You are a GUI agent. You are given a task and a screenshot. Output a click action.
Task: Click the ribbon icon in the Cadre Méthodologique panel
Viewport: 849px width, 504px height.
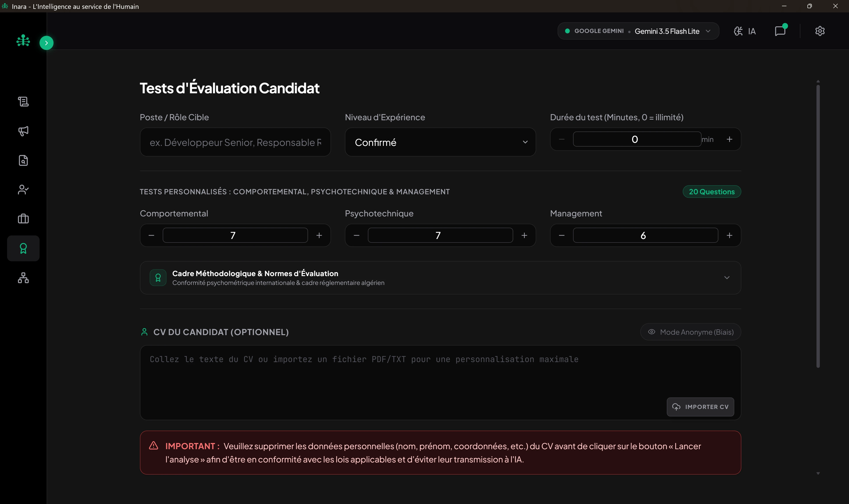158,277
